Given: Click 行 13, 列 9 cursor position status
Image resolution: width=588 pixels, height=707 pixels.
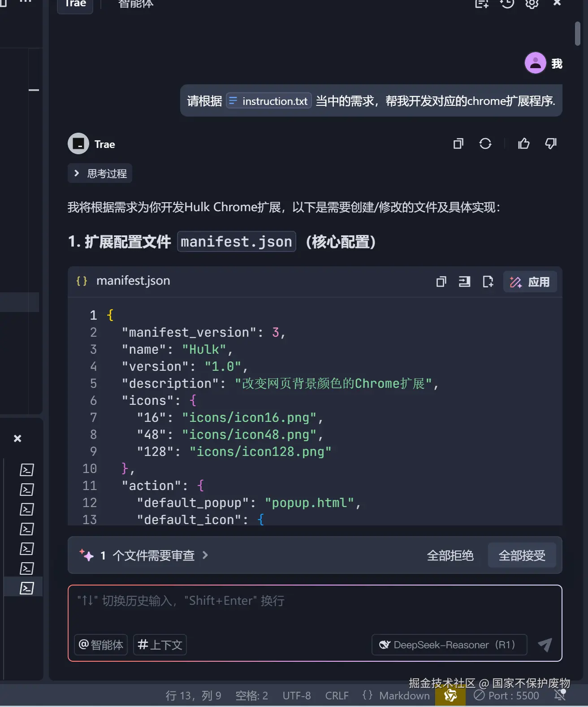Looking at the screenshot, I should (193, 695).
